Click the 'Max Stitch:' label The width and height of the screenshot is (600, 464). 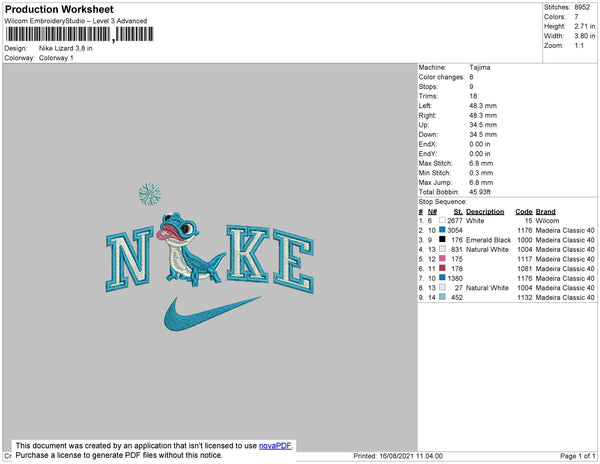tap(435, 163)
